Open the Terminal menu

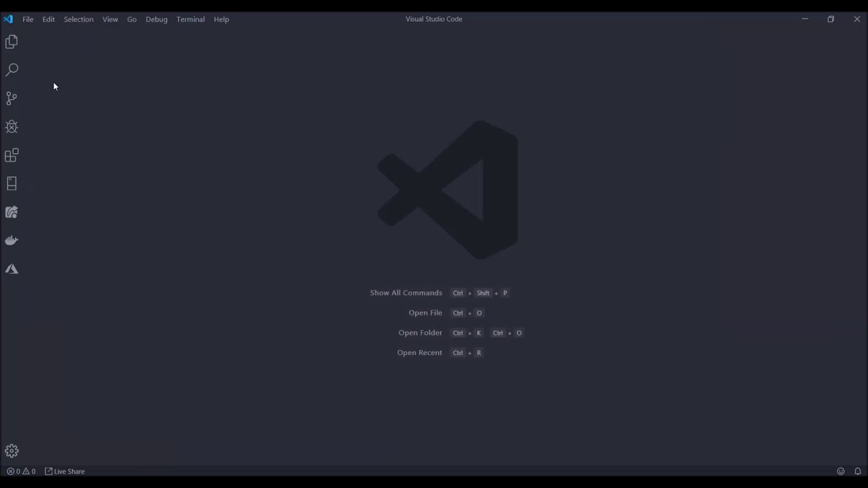191,19
